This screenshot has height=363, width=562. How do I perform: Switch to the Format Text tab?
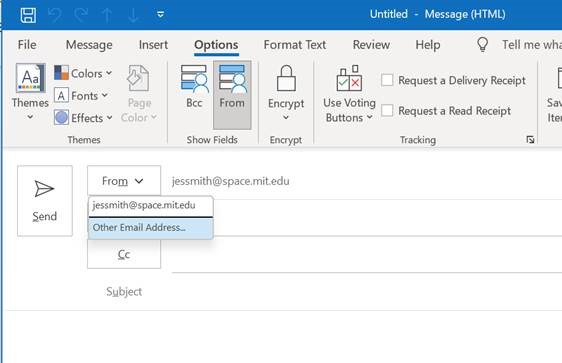pyautogui.click(x=295, y=45)
